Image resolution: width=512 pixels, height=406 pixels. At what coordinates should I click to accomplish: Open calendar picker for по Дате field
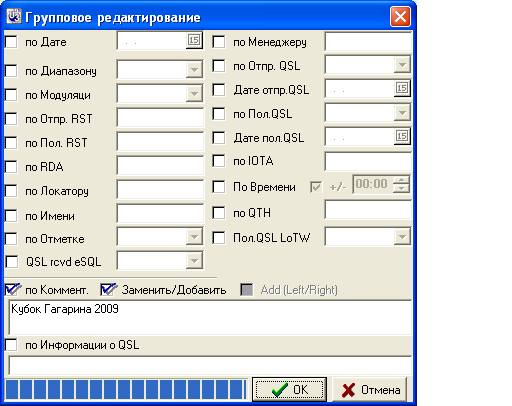click(x=194, y=40)
